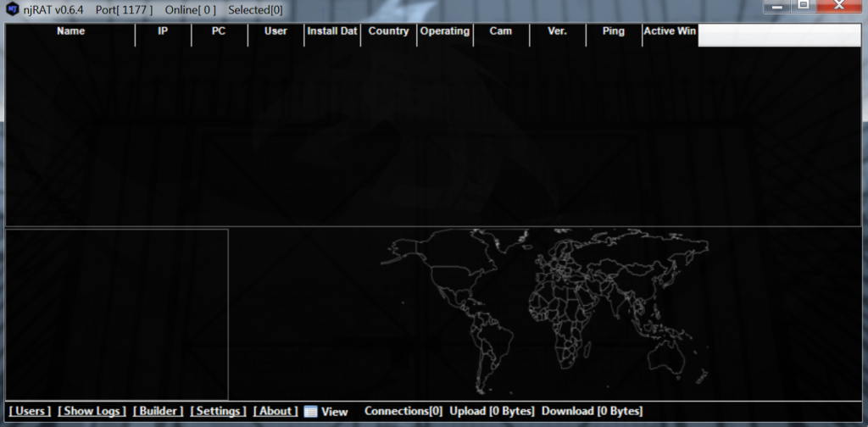The height and width of the screenshot is (427, 868).
Task: Click the Cam column header
Action: coord(501,31)
